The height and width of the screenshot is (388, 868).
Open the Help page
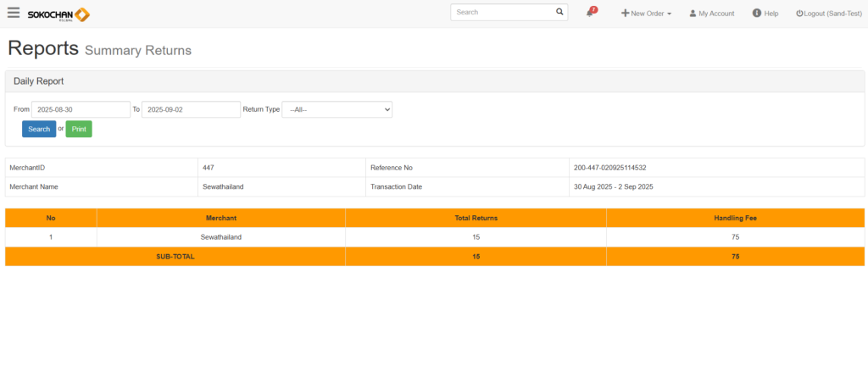point(765,14)
